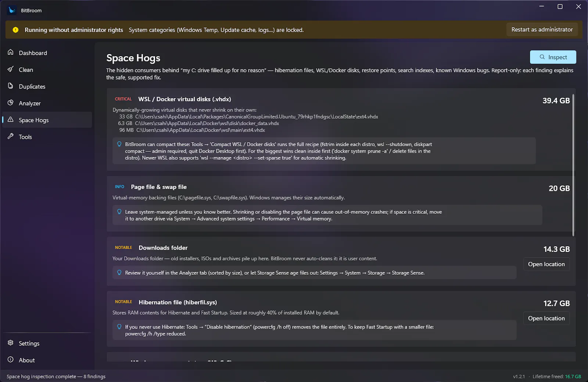Click the NOTABLE badge on Hibernation file
This screenshot has height=382, width=588.
point(123,302)
